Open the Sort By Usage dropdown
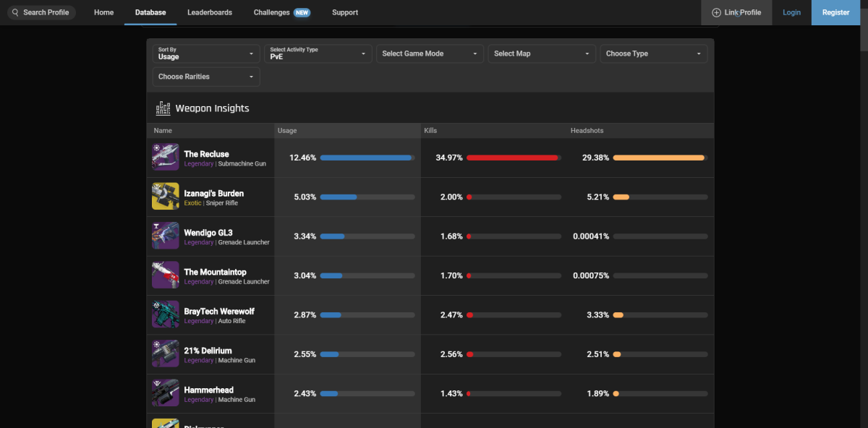Screen dimensions: 868x428 [206, 54]
